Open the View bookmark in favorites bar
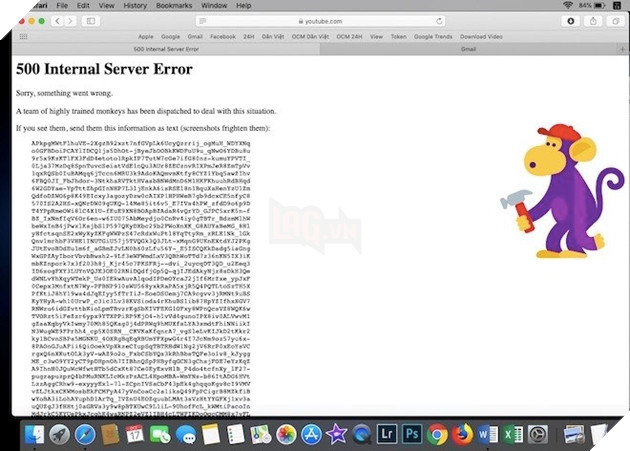This screenshot has height=451, width=630. coord(376,37)
